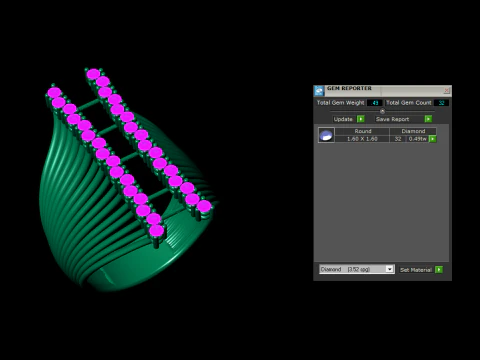480x360 pixels.
Task: Click green arrow beside 0.49tw value
Action: pos(433,139)
